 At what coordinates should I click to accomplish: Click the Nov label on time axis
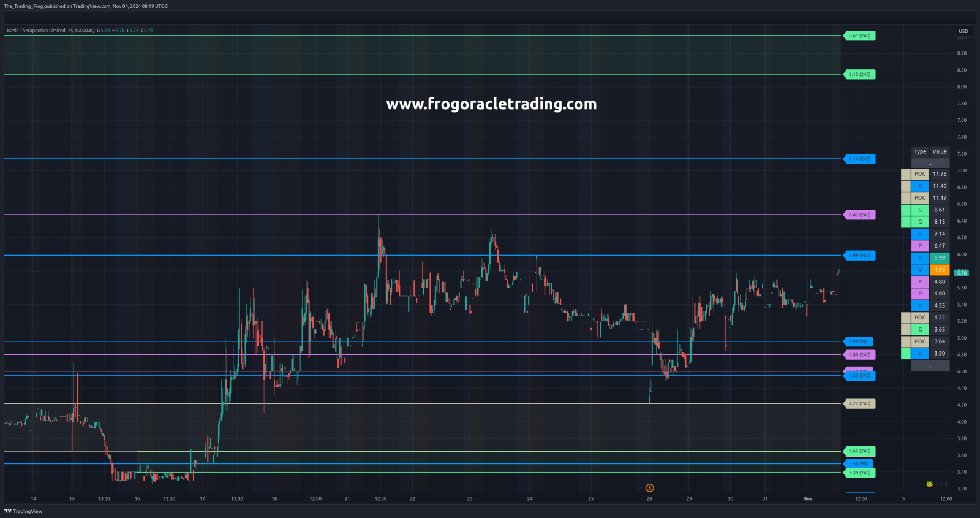point(808,499)
